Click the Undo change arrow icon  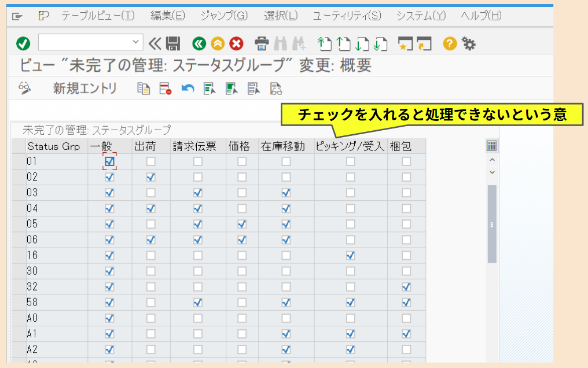[188, 89]
